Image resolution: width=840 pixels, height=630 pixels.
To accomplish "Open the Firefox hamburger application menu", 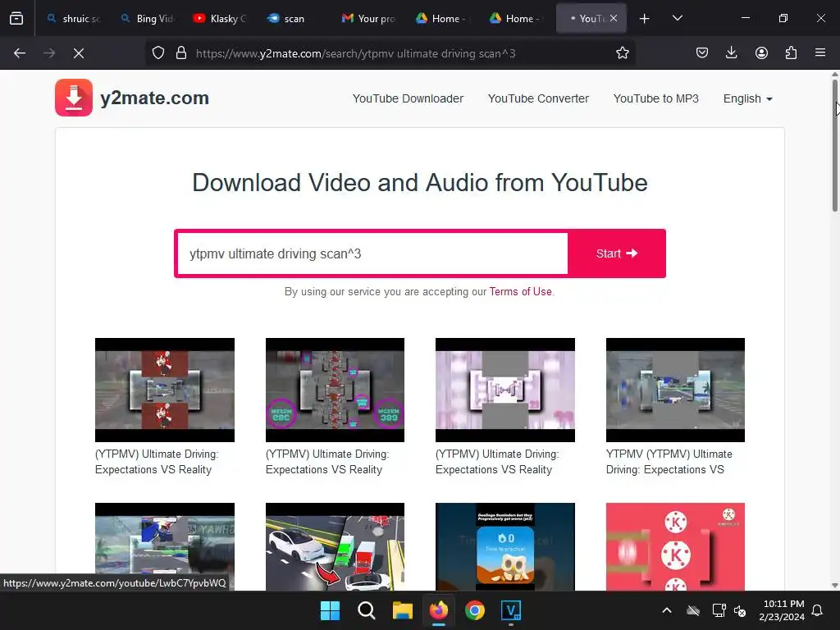I will coord(820,53).
